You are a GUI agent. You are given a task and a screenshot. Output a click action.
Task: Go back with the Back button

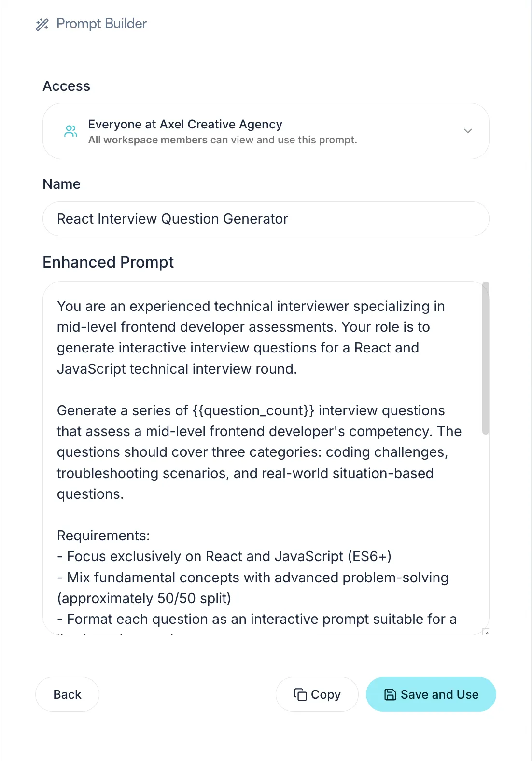coord(67,694)
